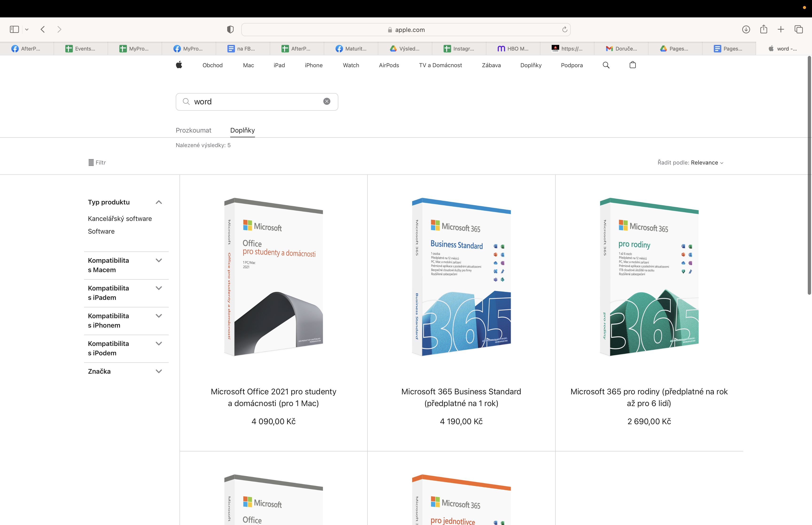Click the Apple logo home icon
The height and width of the screenshot is (525, 812).
click(179, 65)
